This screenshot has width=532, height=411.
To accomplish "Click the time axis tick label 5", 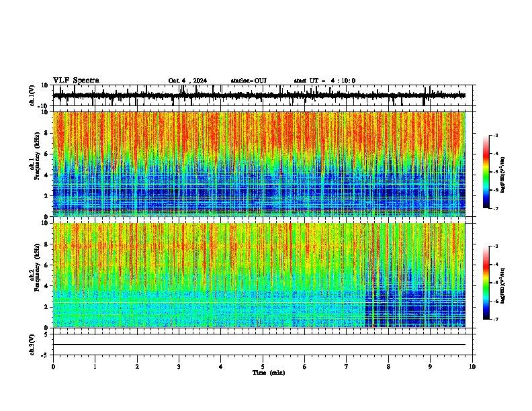I will 263,367.
